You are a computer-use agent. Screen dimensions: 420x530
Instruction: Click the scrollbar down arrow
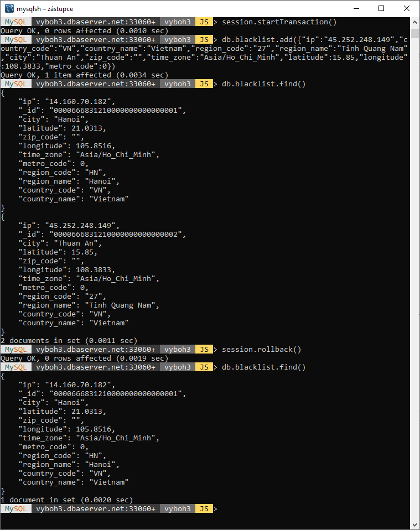click(414, 525)
